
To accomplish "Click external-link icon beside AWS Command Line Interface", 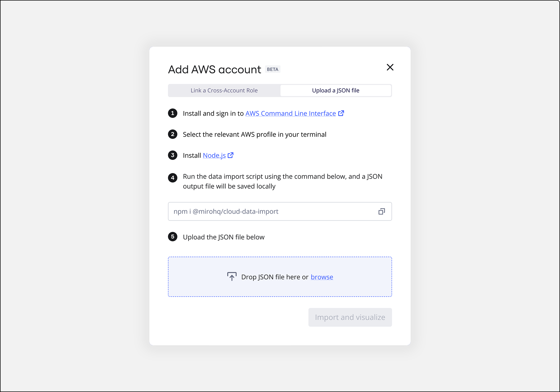I will click(x=341, y=113).
